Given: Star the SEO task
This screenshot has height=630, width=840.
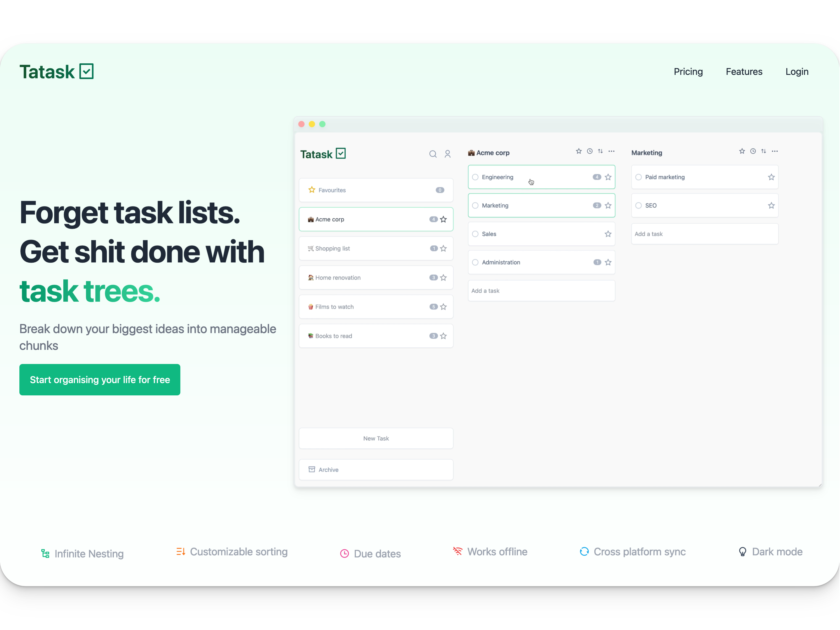Looking at the screenshot, I should [x=771, y=206].
